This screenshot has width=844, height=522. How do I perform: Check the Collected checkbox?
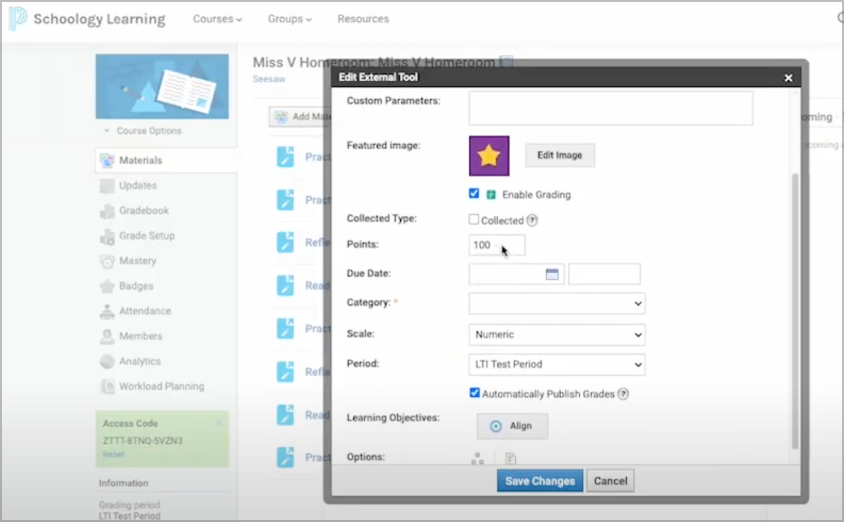click(474, 220)
